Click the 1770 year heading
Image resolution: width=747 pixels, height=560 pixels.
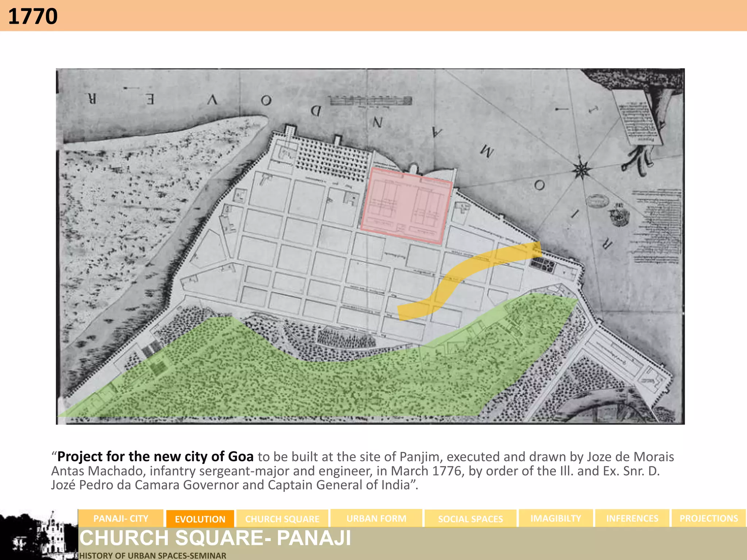coord(33,16)
